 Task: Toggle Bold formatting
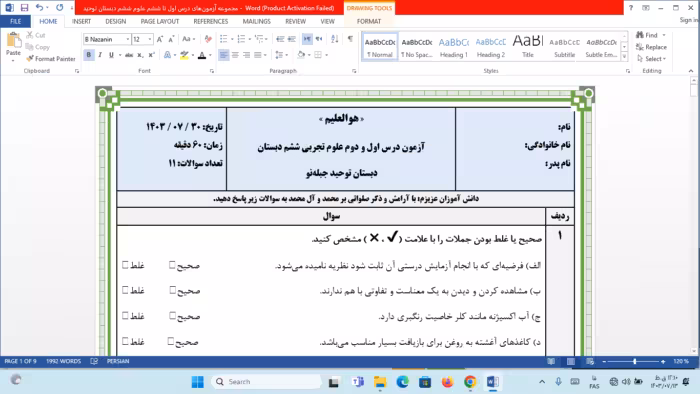pyautogui.click(x=88, y=55)
